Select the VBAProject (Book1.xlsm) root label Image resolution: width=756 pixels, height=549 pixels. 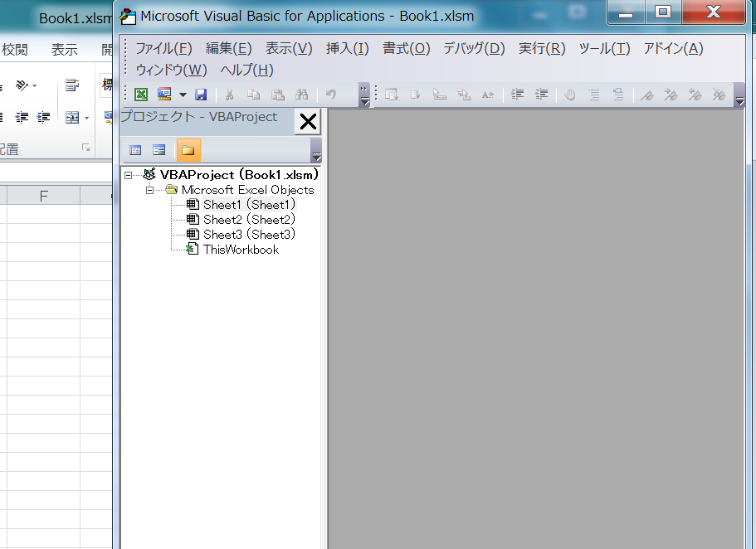(239, 174)
